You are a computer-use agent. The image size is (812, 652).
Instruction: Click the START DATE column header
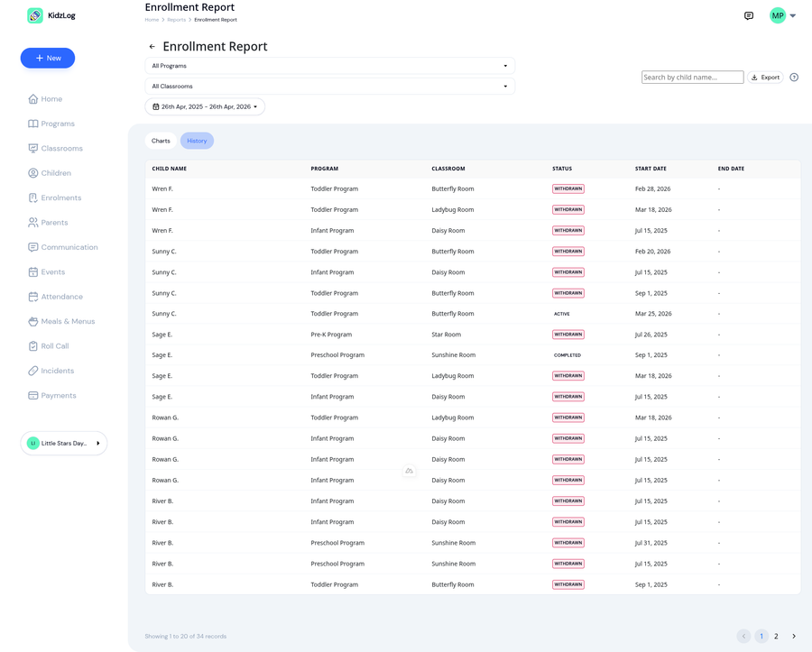pos(651,169)
